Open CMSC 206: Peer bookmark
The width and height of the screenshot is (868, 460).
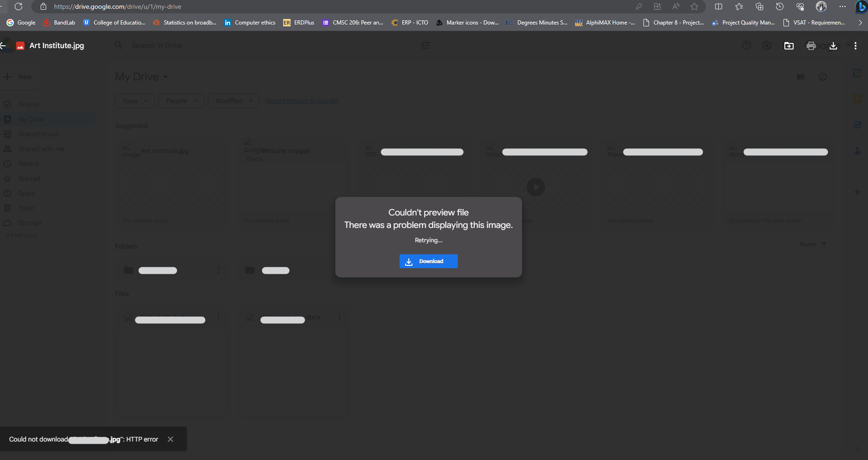click(x=353, y=23)
